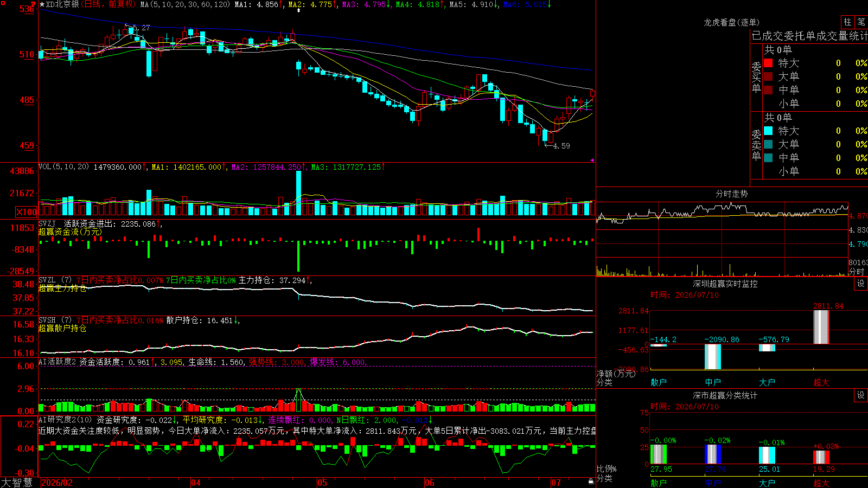Image resolution: width=868 pixels, height=488 pixels.
Task: Click the MA(5,10,20,30,60,120) indicator label
Action: (185, 4)
